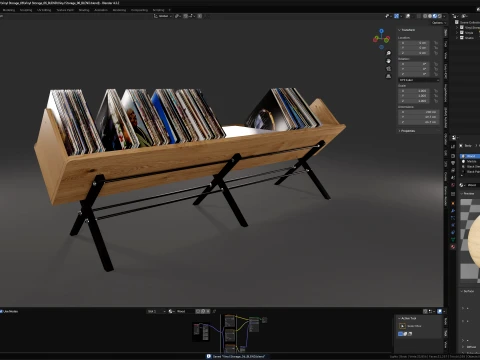480x360 pixels.
Task: Toggle the lock on Location X
Action: [x=436, y=43]
